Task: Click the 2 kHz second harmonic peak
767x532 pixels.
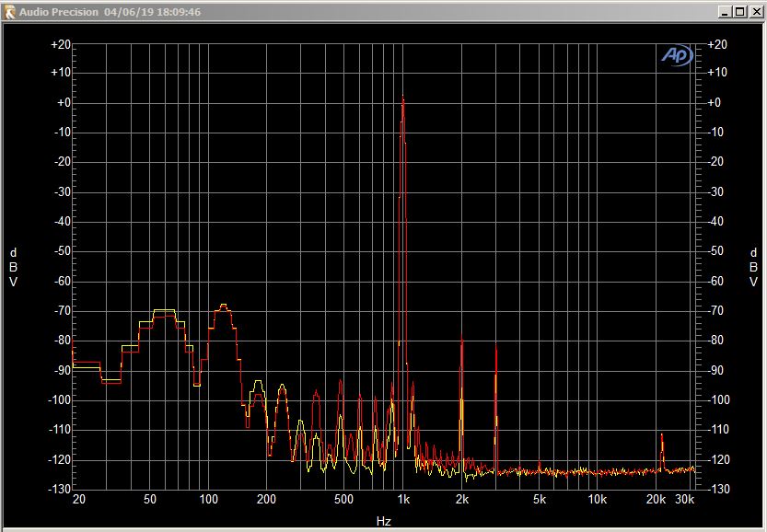Action: coord(461,337)
